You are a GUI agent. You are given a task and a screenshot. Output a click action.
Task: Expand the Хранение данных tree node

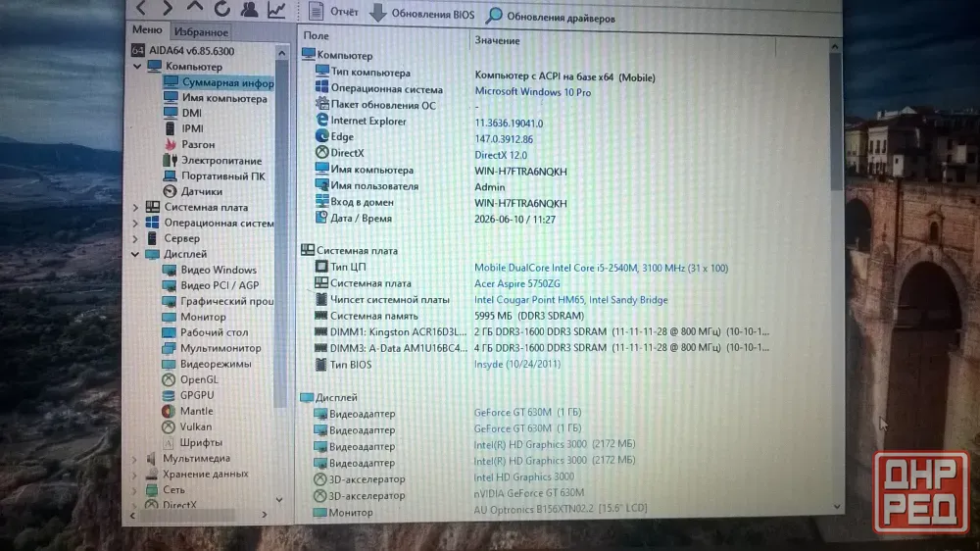tap(134, 475)
